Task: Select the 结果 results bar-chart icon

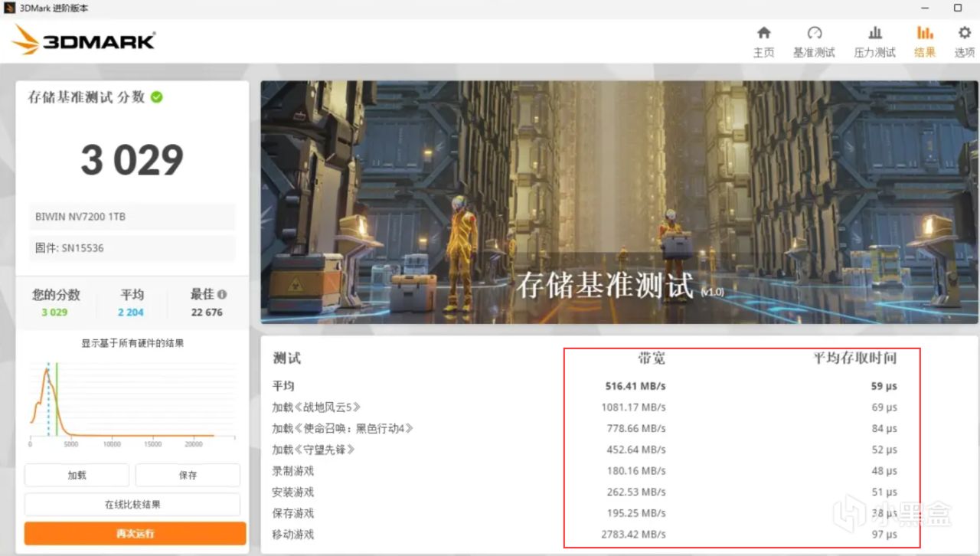Action: coord(925,33)
